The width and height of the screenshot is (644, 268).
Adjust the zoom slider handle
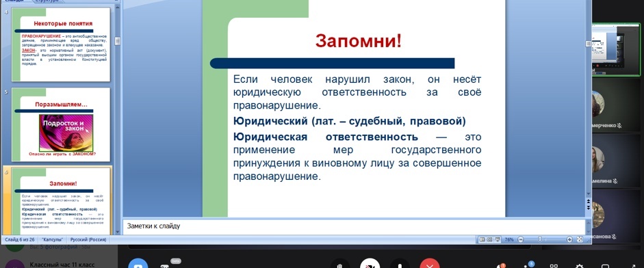(540, 239)
